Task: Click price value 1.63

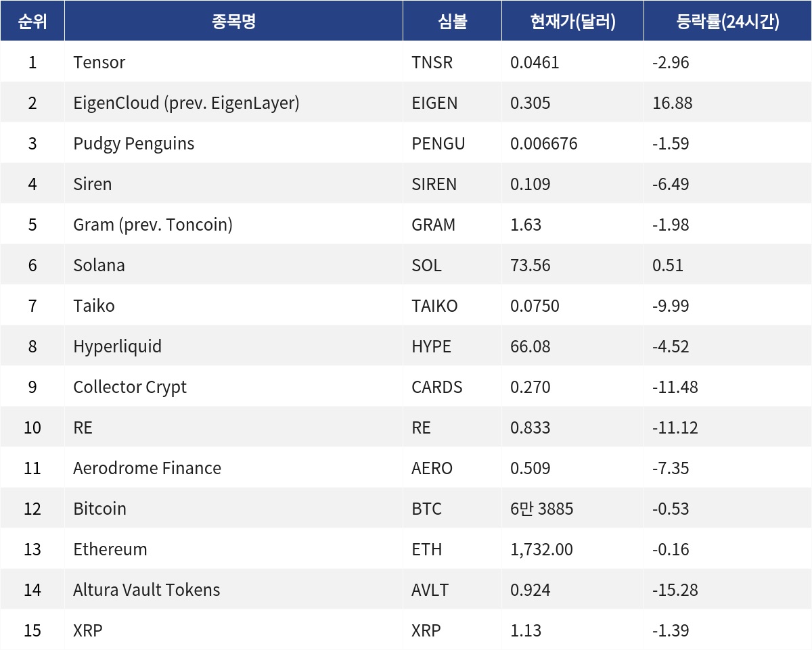Action: tap(526, 225)
